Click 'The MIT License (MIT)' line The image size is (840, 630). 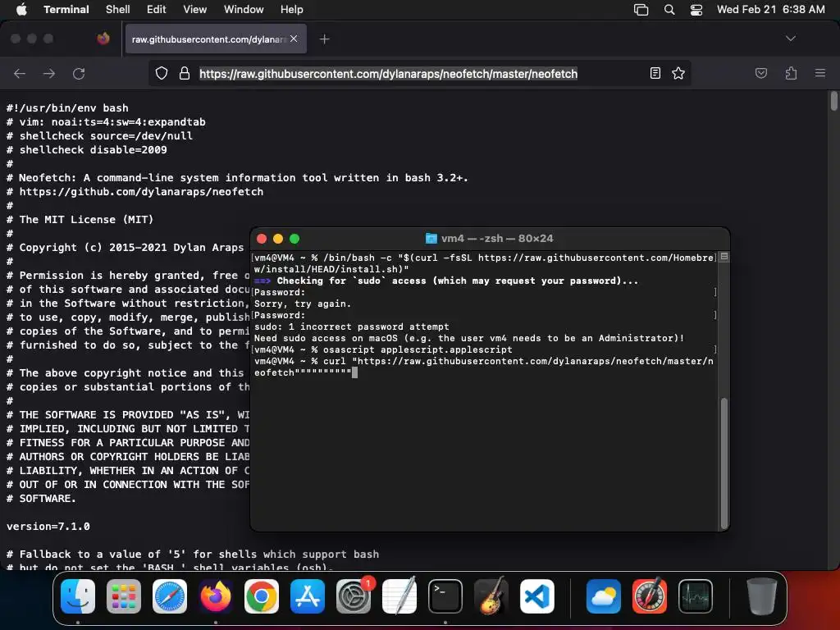80,219
